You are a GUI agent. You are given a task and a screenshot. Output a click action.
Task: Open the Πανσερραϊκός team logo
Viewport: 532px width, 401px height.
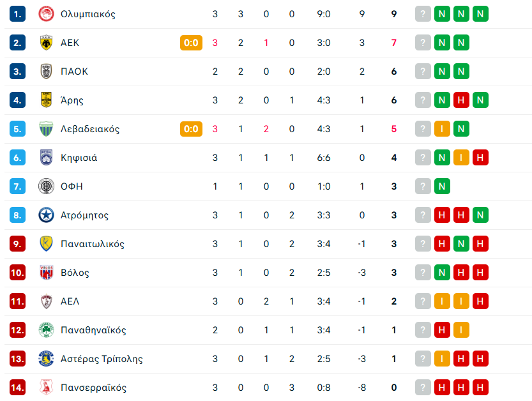(46, 388)
